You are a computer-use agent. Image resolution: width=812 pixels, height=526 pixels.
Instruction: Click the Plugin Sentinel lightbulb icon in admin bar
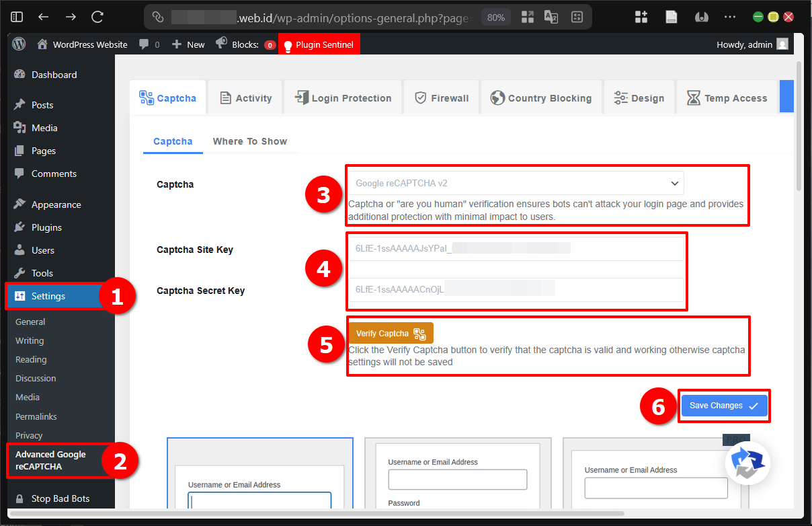[288, 44]
